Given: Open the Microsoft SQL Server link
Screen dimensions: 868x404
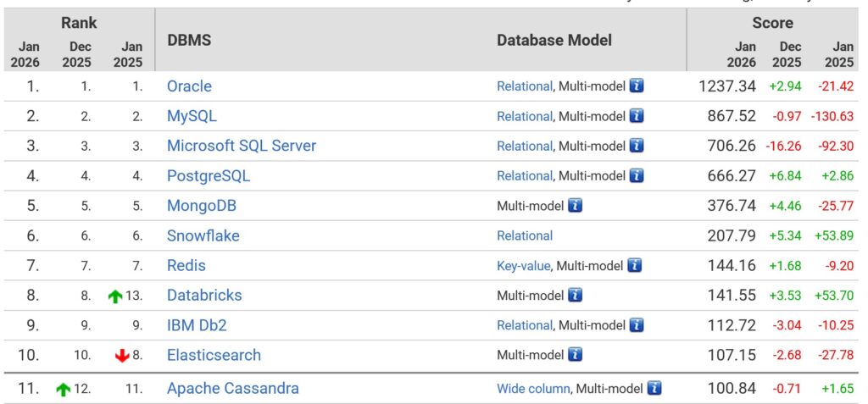Looking at the screenshot, I should point(241,146).
